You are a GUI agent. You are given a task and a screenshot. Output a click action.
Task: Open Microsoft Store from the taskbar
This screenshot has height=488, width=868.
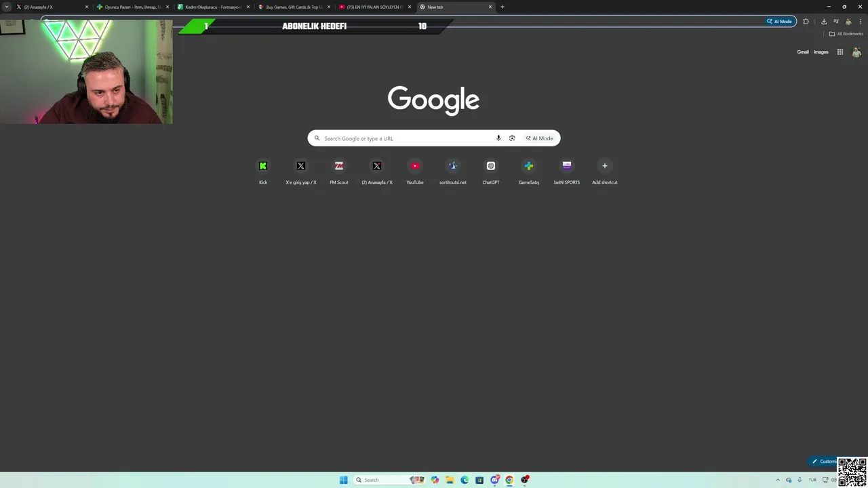pos(479,480)
